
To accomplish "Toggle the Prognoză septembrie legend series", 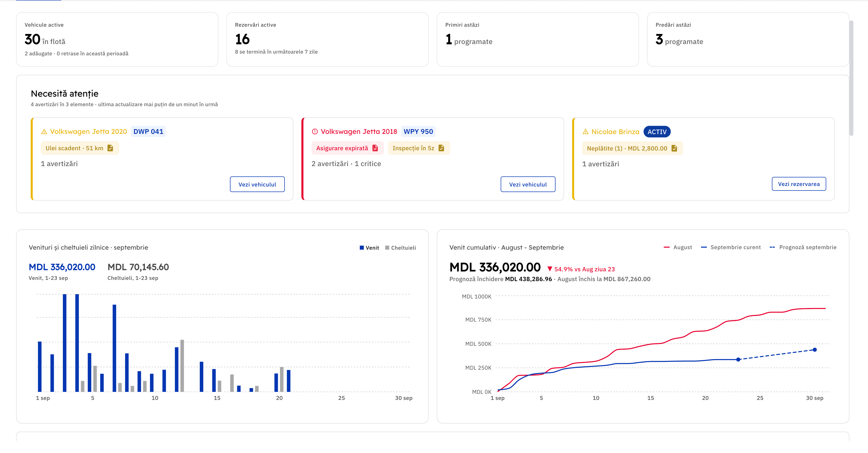I will [803, 247].
